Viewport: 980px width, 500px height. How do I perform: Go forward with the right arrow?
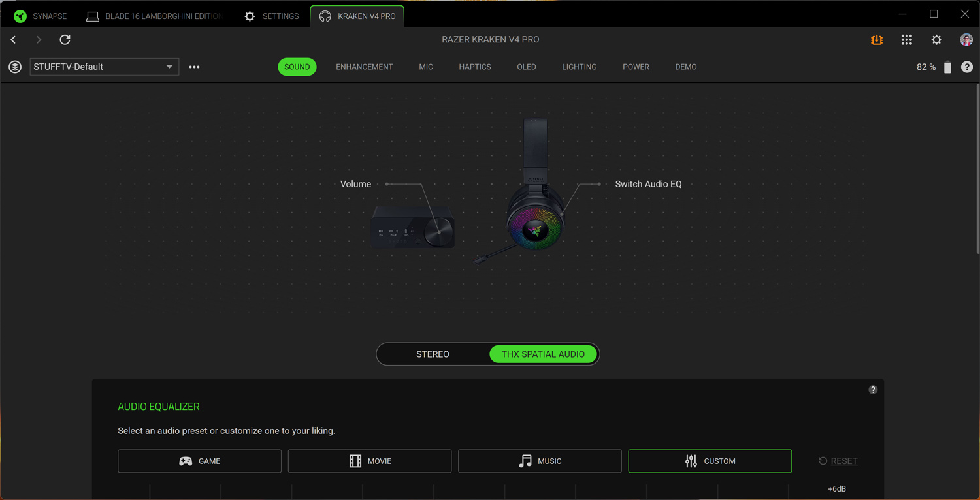pos(39,40)
